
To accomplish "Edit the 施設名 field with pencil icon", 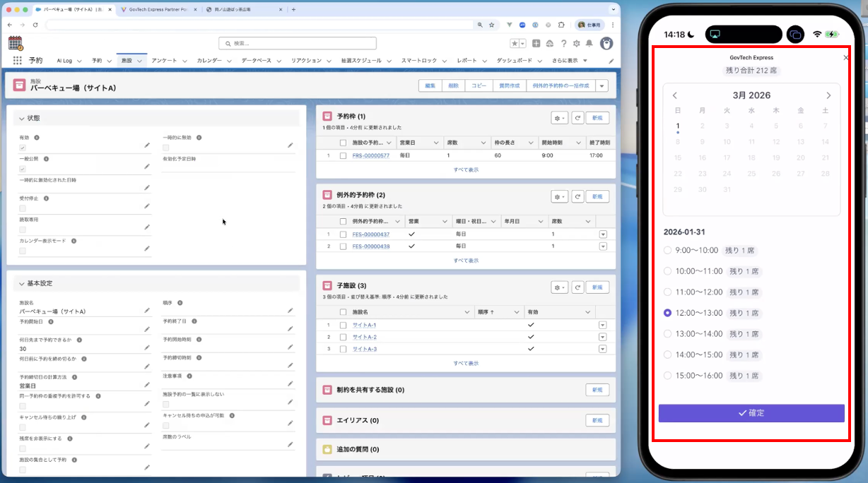I will tap(147, 310).
